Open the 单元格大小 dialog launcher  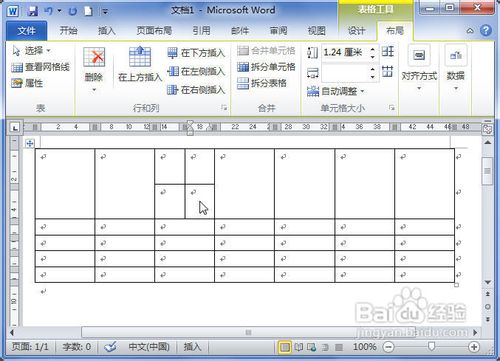[392, 108]
